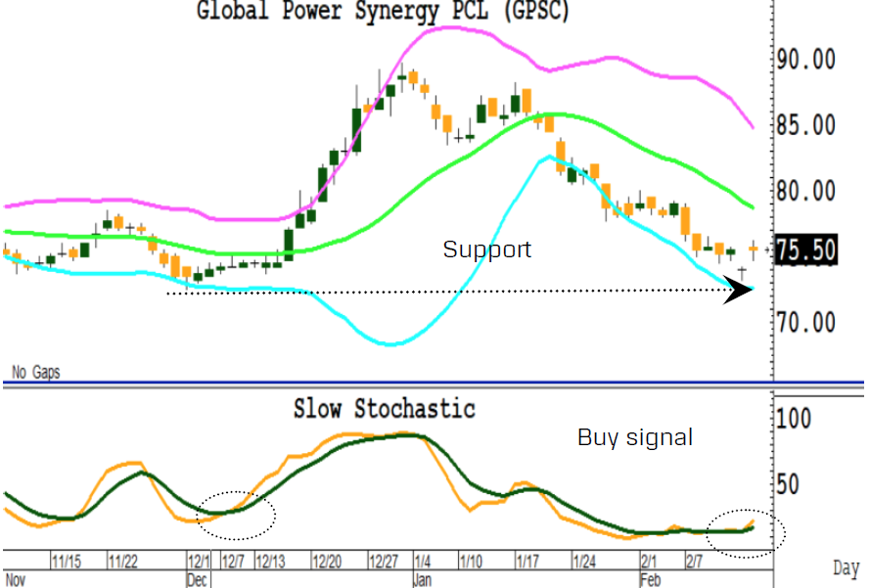Click the 80.00 price axis value
Screen dimensions: 870x588
click(x=806, y=192)
